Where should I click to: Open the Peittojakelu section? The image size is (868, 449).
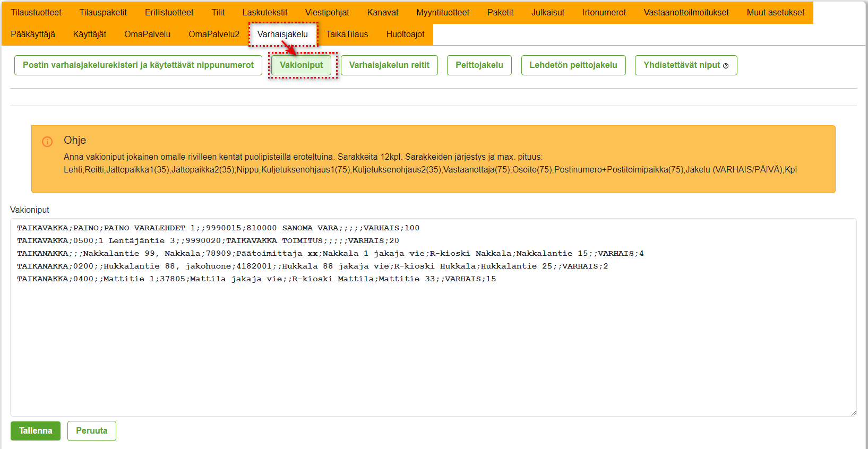479,65
